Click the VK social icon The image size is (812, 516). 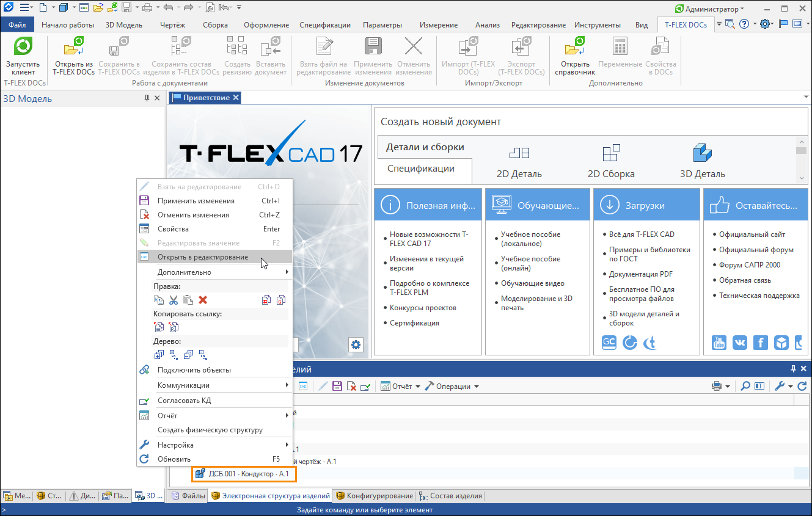point(739,343)
